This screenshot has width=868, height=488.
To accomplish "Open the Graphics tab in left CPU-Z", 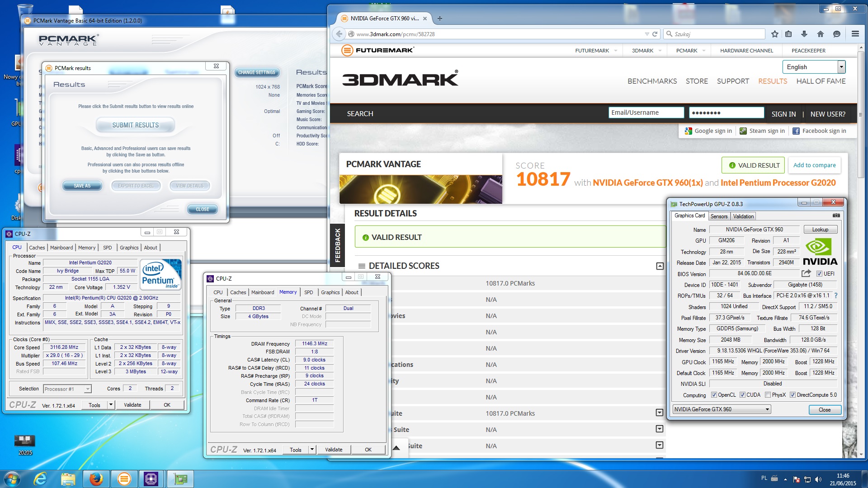I will [129, 248].
